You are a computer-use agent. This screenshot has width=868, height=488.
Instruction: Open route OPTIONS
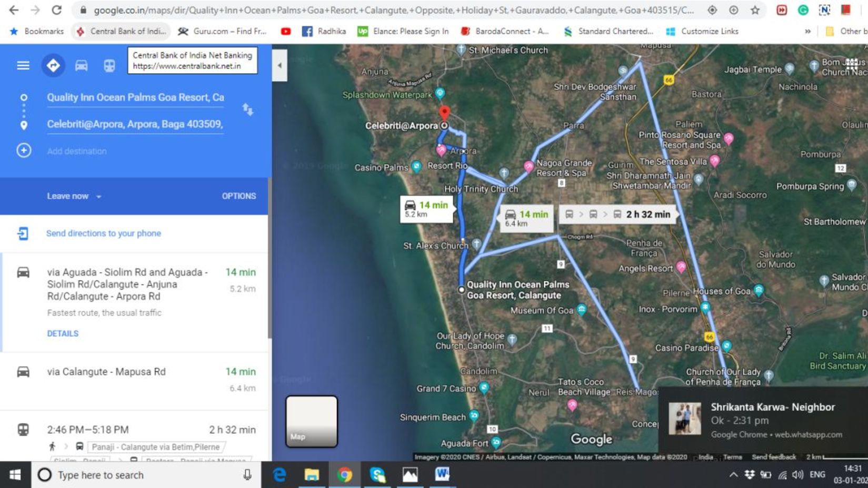point(238,196)
